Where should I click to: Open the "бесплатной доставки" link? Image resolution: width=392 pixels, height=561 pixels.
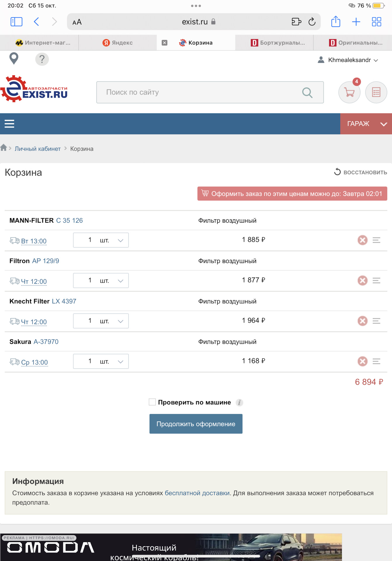(x=197, y=493)
